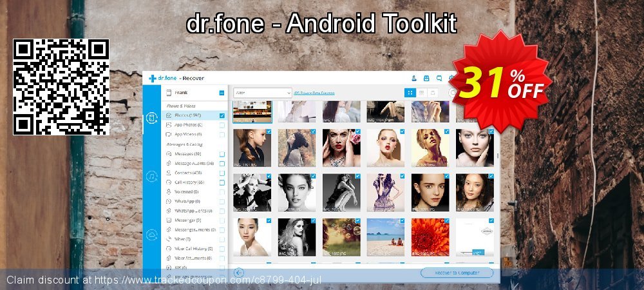Switch to grid thumbnail view
Image resolution: width=644 pixels, height=290 pixels.
pos(410,93)
